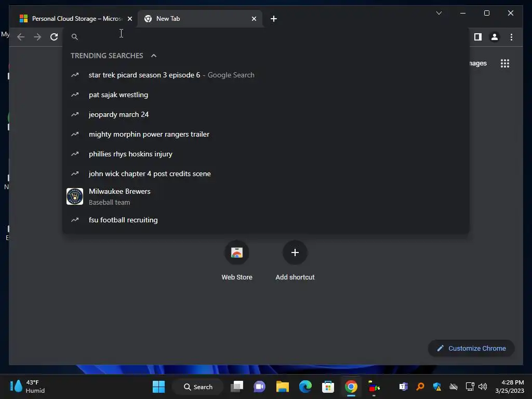
Task: Select pat sajak wrestling suggestion
Action: click(x=266, y=95)
